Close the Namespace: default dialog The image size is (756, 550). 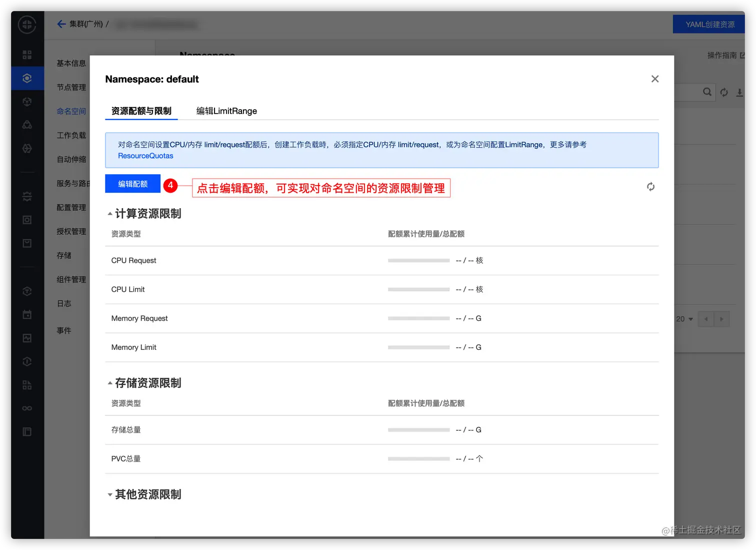655,79
